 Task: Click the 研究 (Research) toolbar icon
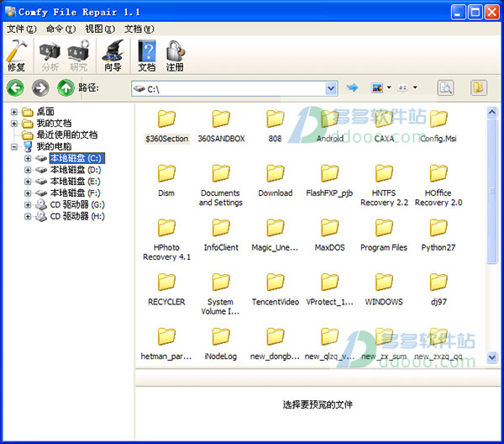coord(78,56)
